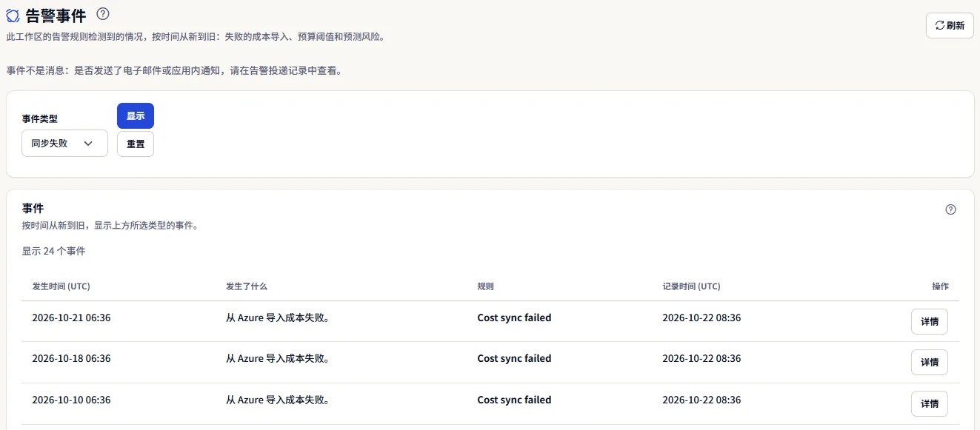This screenshot has height=430, width=980.
Task: Click recorded time 2026-10-22 08:36 in the 2026-10-18 row
Action: pyautogui.click(x=701, y=359)
